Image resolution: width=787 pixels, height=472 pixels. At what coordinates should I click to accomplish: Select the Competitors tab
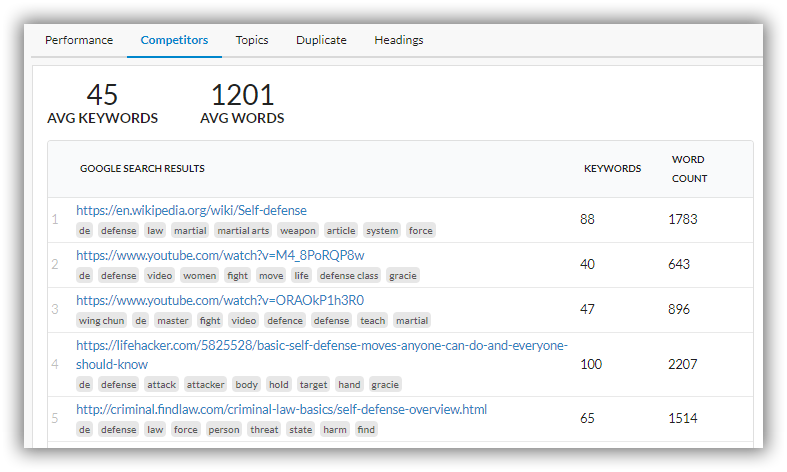click(x=174, y=40)
